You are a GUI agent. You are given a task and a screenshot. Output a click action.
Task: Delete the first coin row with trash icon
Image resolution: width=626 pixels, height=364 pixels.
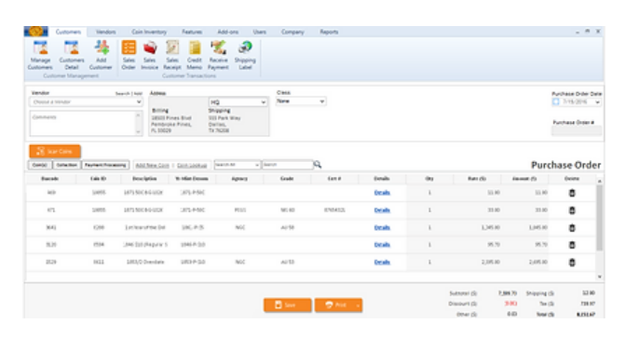(572, 193)
